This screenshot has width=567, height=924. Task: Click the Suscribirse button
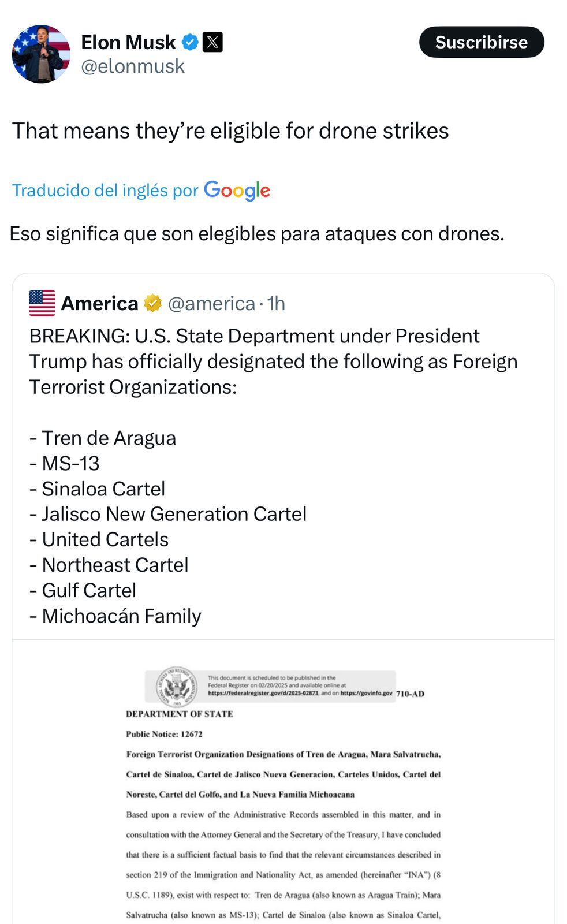(x=482, y=42)
